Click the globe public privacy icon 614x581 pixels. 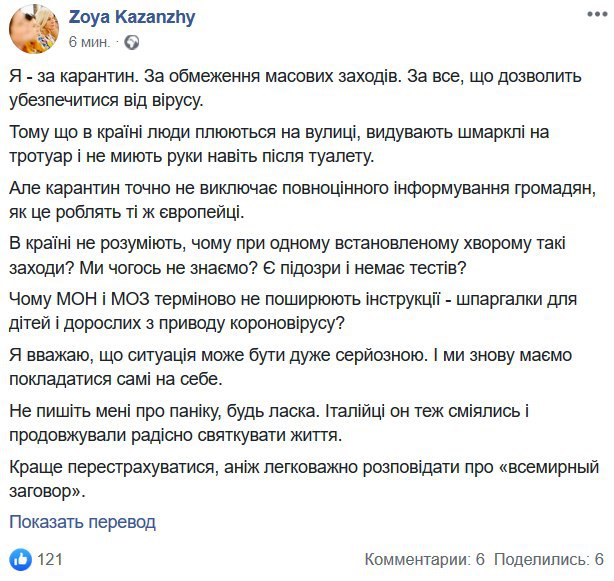(133, 43)
